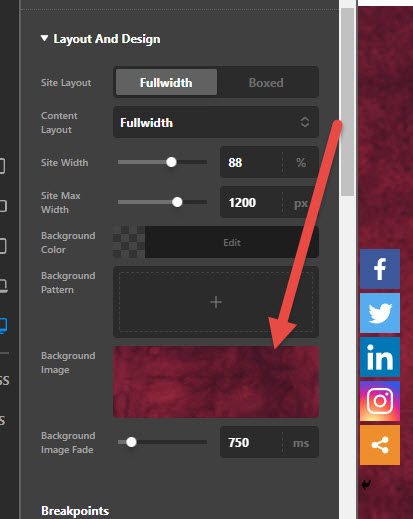Image resolution: width=413 pixels, height=519 pixels.
Task: Select the blue desktop device icon
Action: click(x=3, y=326)
